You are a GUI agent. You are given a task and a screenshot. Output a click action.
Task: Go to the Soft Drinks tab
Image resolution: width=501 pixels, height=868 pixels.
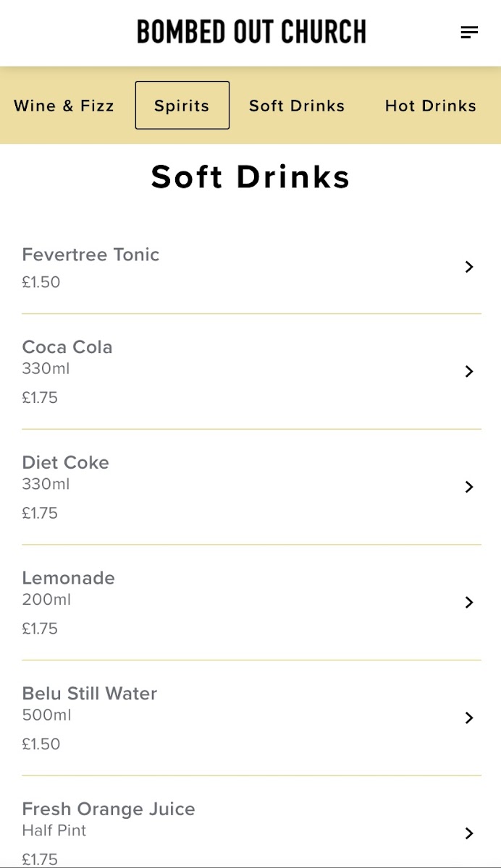[x=297, y=106]
